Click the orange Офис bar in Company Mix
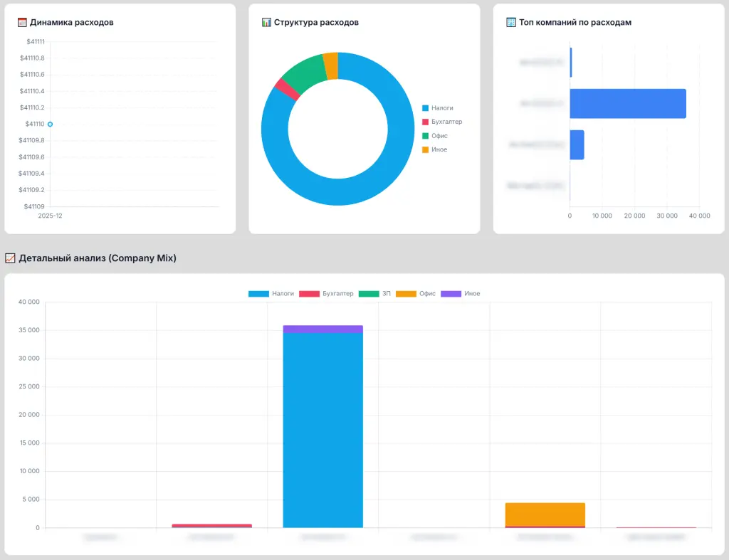 click(545, 514)
